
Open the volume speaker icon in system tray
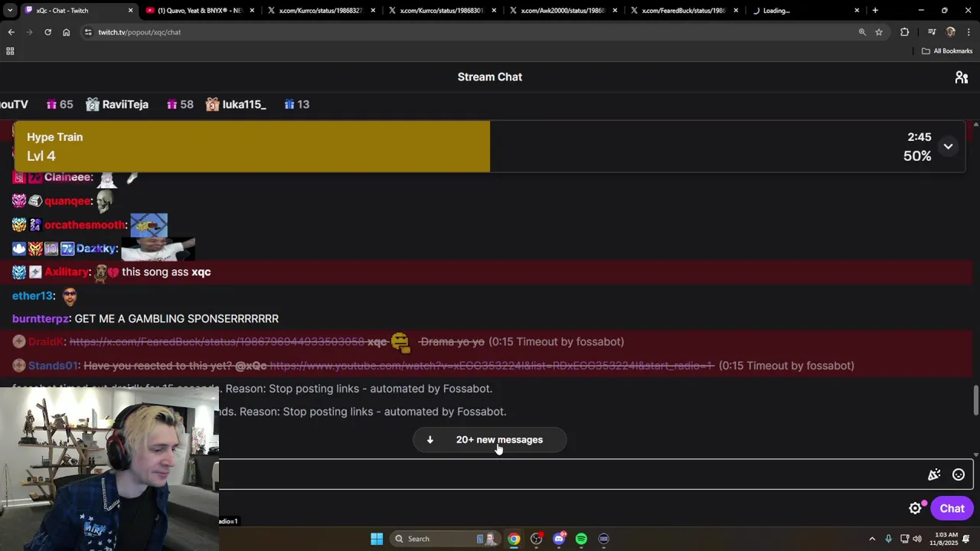pyautogui.click(x=917, y=539)
